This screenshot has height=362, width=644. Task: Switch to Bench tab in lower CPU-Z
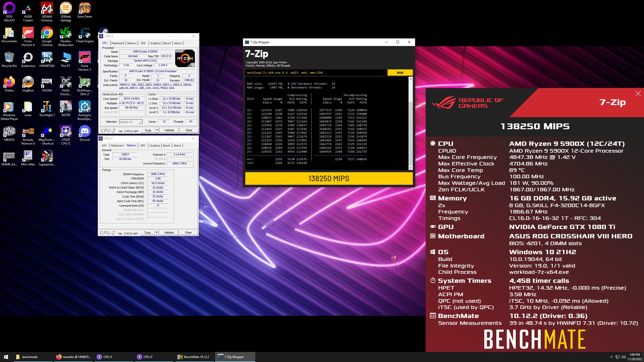click(x=167, y=146)
